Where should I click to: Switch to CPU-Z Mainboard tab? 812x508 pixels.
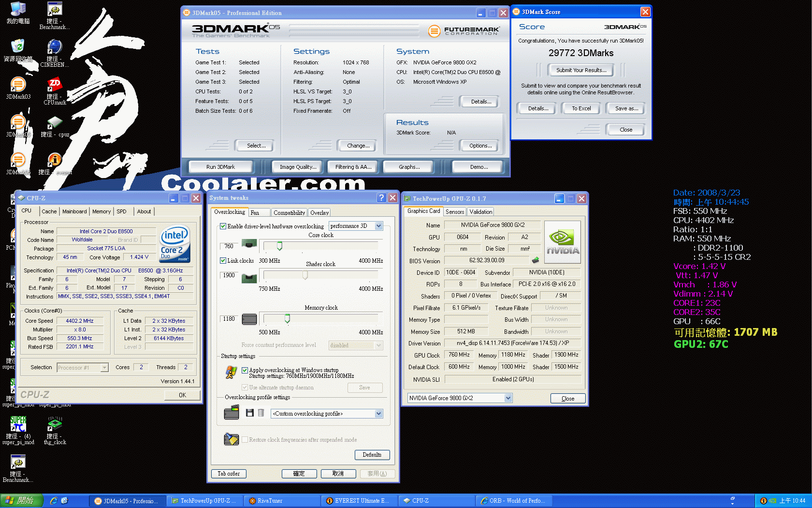(74, 211)
